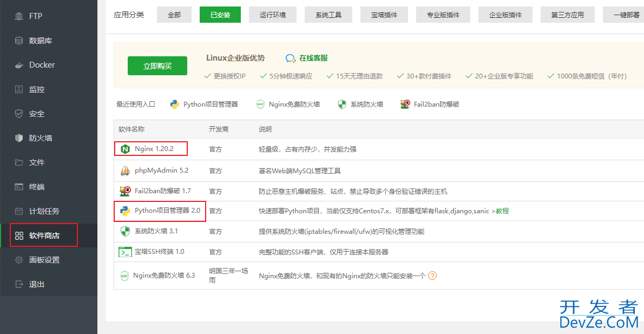The height and width of the screenshot is (334, 644).
Task: Click description 轻量级，占有内存少，并发能力强
Action: point(307,149)
